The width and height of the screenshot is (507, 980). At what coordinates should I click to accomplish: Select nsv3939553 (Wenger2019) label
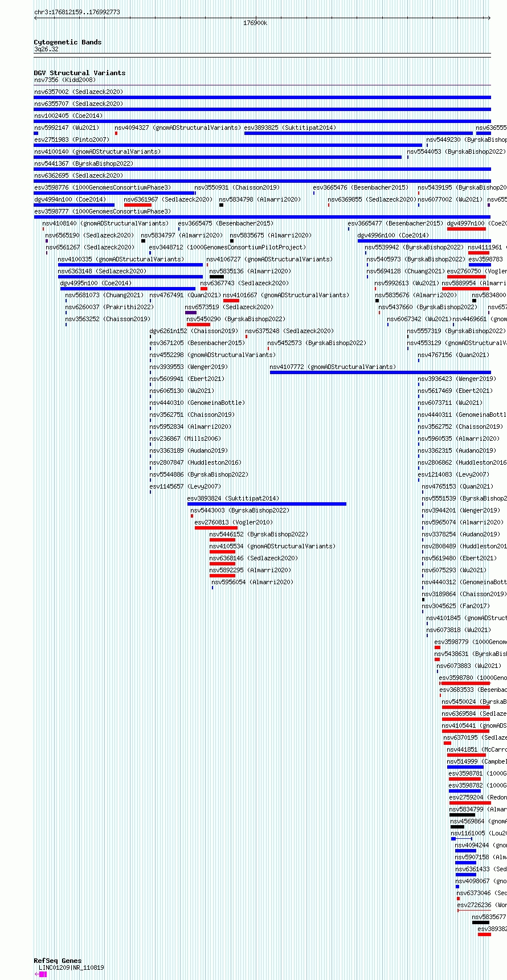click(x=189, y=367)
